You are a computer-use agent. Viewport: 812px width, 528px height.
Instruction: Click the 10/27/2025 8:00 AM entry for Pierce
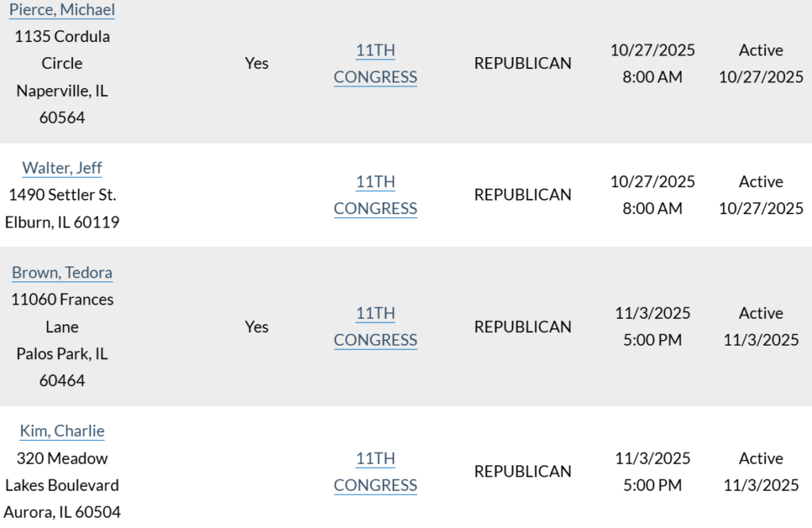pos(652,63)
